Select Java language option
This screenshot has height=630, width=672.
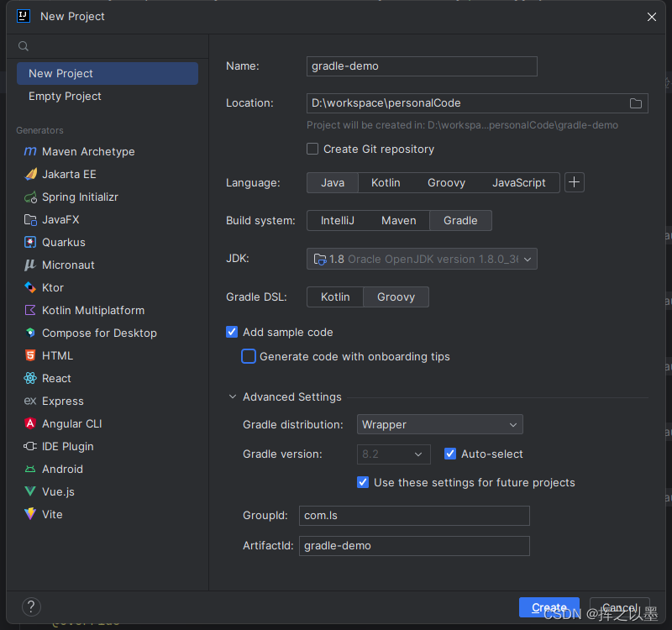[x=333, y=182]
